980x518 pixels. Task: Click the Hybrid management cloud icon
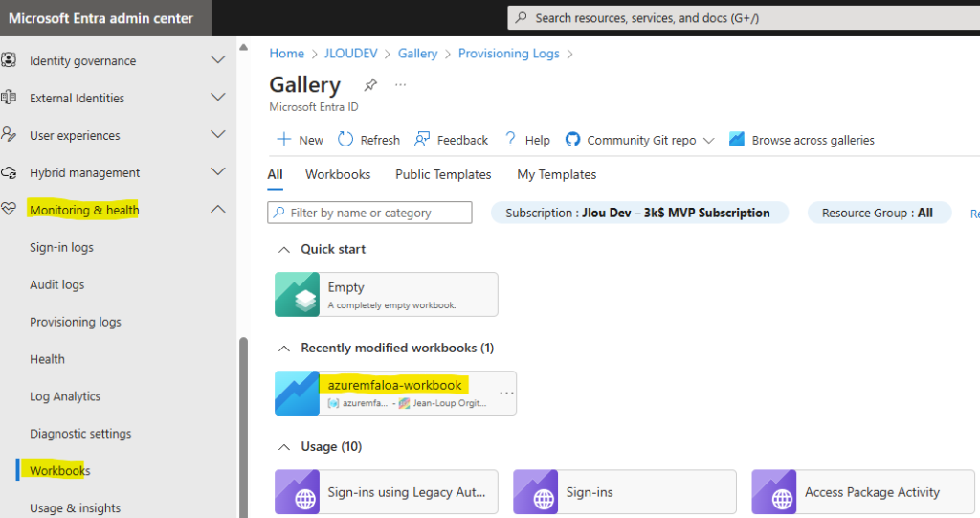pos(8,172)
